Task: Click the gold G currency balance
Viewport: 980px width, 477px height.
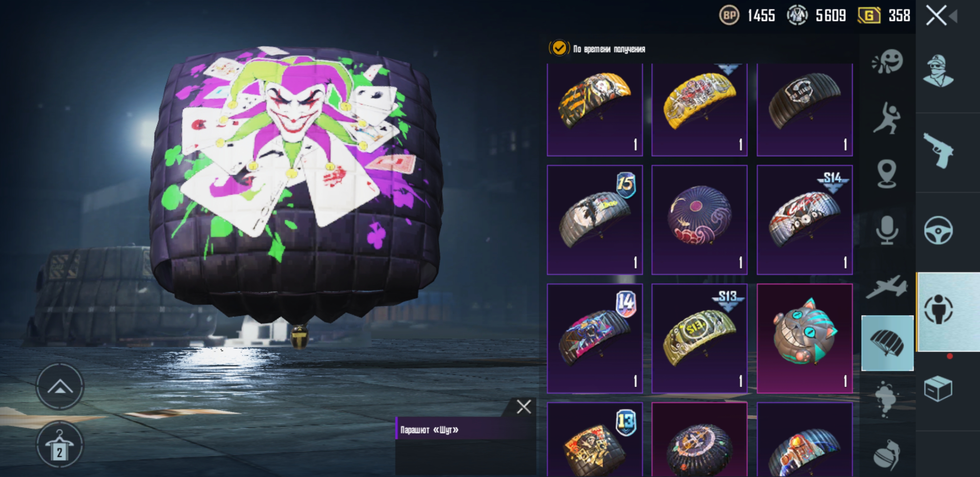Action: [884, 16]
